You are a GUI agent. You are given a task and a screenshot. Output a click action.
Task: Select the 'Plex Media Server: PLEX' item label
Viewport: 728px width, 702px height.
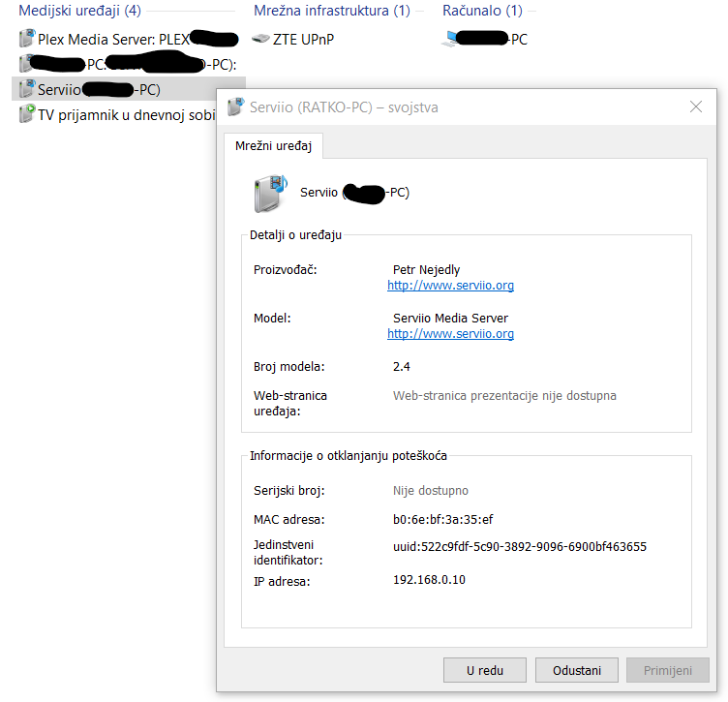tap(114, 39)
